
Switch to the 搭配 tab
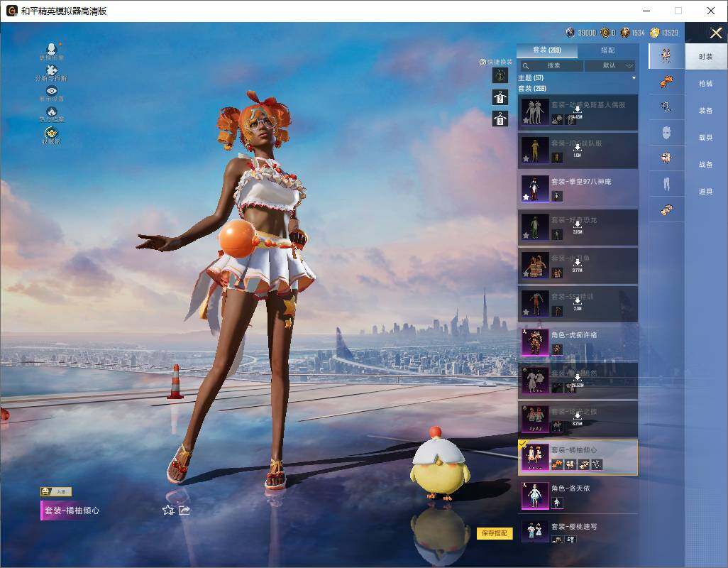[607, 50]
